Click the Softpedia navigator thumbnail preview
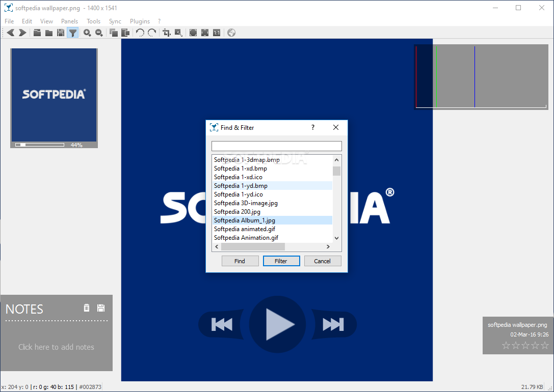This screenshot has width=554, height=392. [x=54, y=95]
